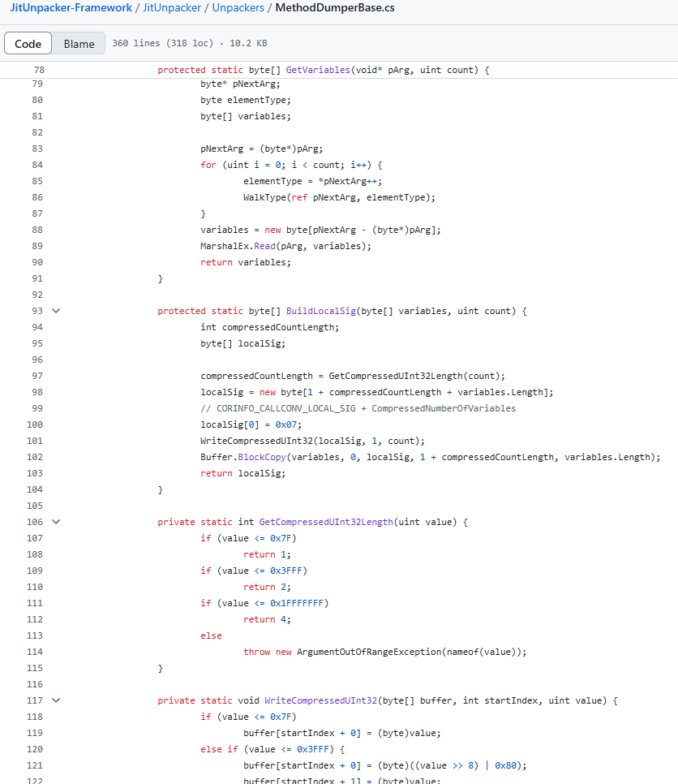Select line number 106

(35, 522)
